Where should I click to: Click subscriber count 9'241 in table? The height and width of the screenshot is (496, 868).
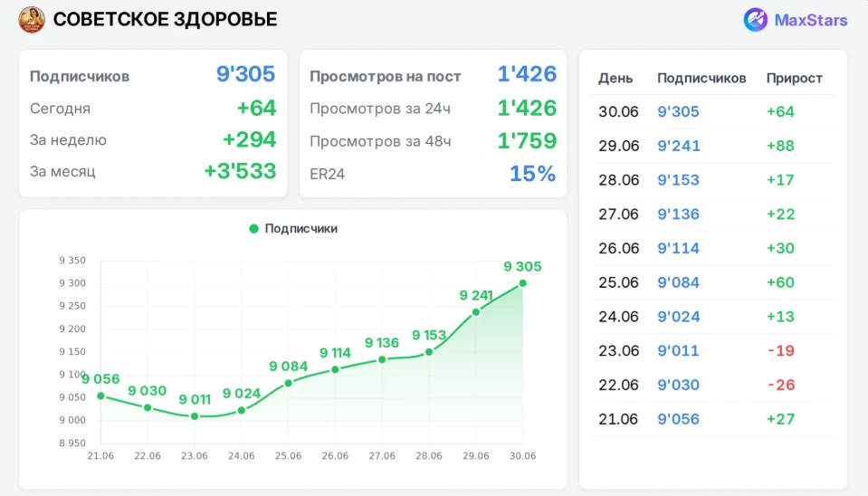tap(679, 146)
